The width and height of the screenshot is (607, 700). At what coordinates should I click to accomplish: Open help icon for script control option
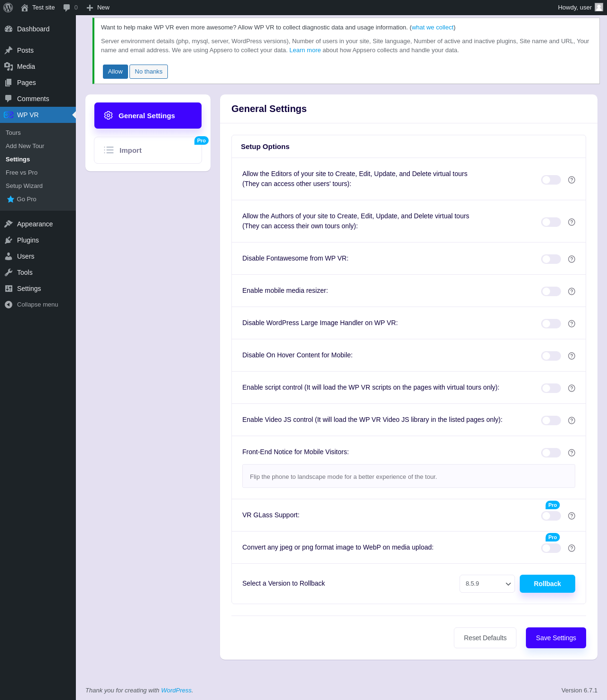[x=571, y=388]
